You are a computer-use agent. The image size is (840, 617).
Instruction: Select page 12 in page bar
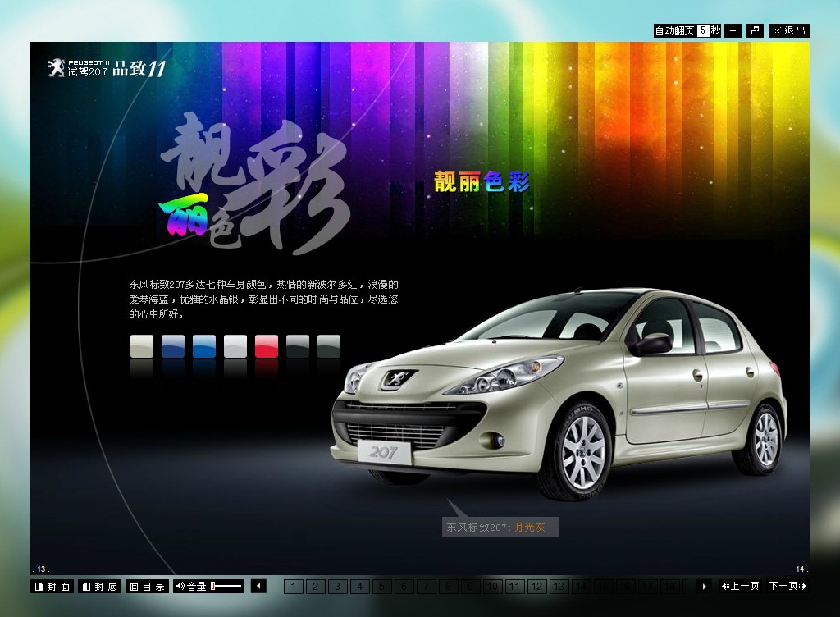(537, 587)
